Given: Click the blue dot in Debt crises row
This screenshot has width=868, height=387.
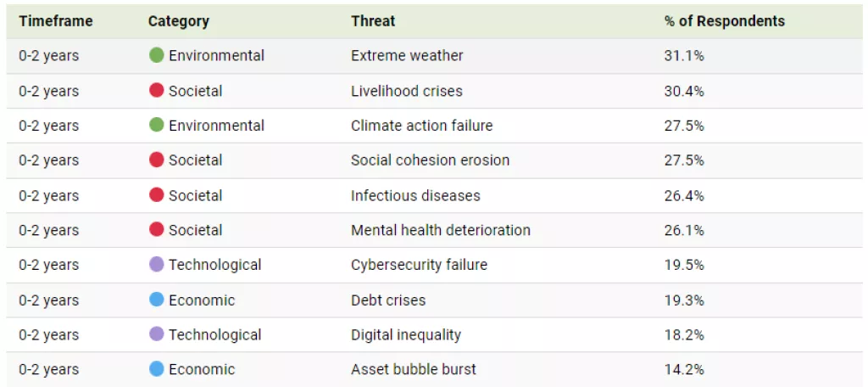Looking at the screenshot, I should (156, 300).
